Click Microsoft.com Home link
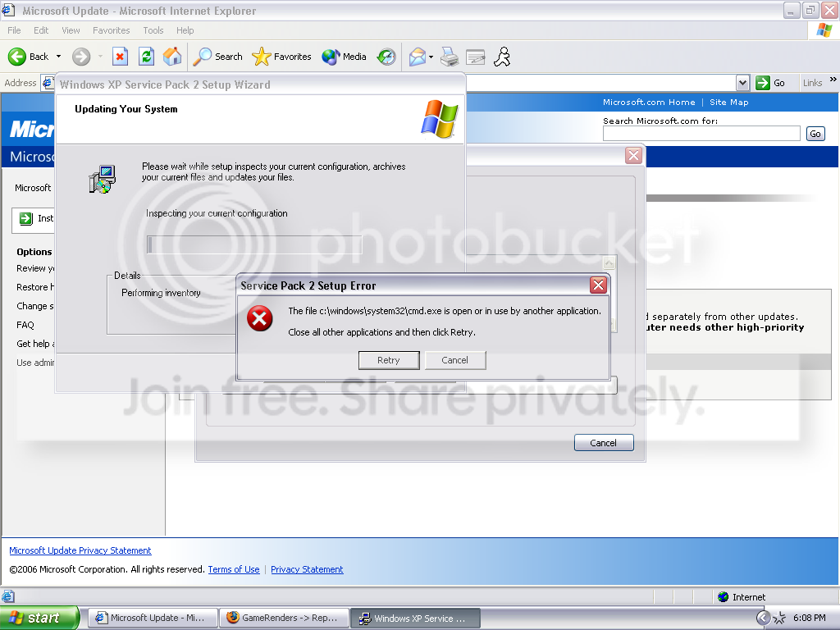840x630 pixels. point(649,103)
